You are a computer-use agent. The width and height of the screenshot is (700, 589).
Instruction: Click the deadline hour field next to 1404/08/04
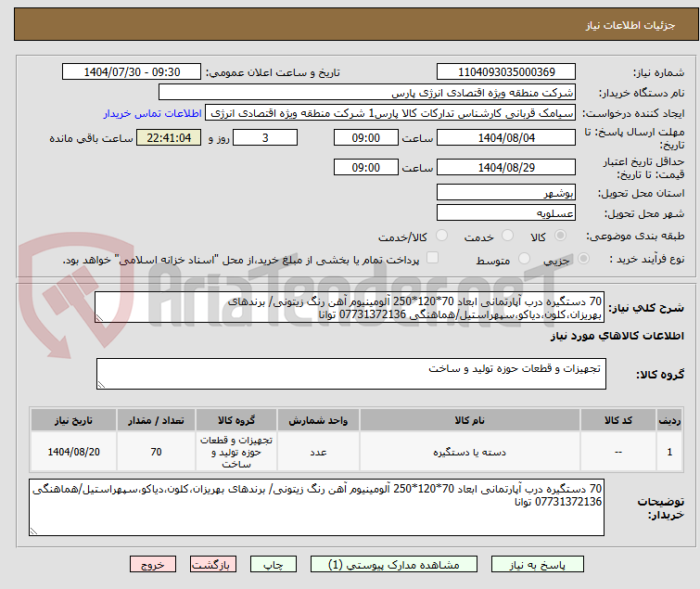(366, 137)
